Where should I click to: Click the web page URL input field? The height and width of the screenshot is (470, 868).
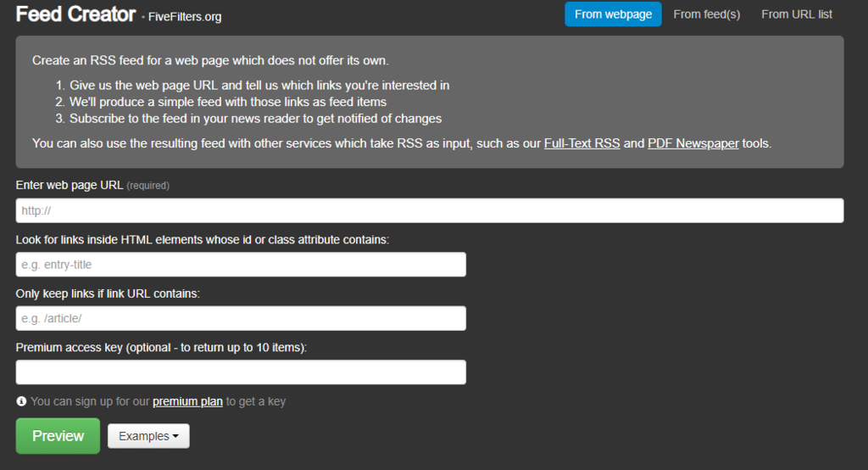(430, 210)
